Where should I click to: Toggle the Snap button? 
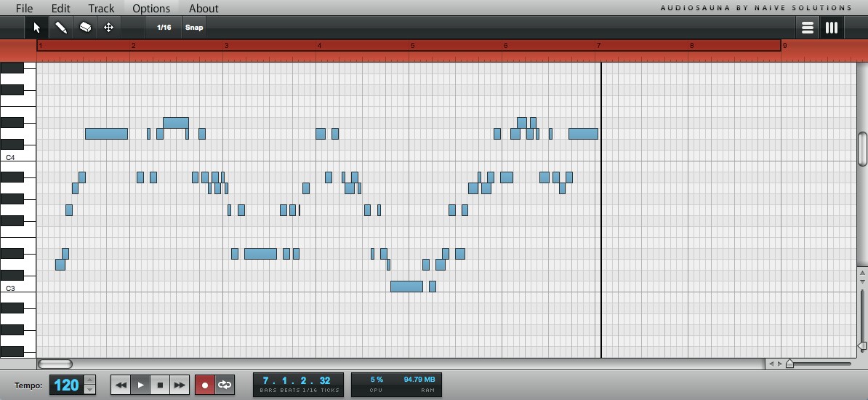(194, 28)
